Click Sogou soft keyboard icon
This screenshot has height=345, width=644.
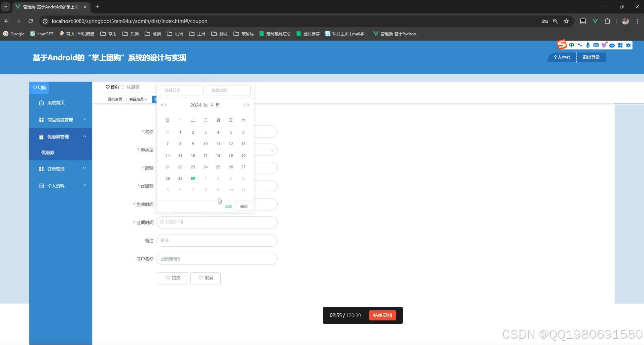click(596, 45)
